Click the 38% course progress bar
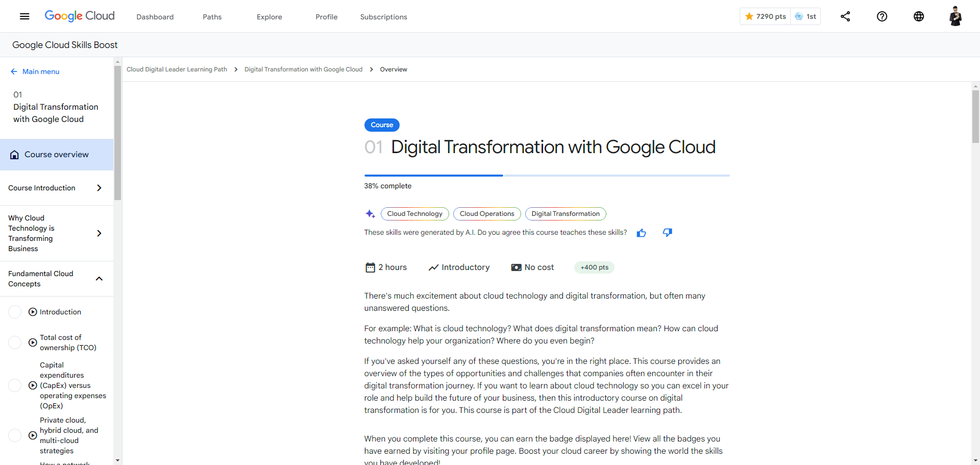980x465 pixels. pos(547,176)
